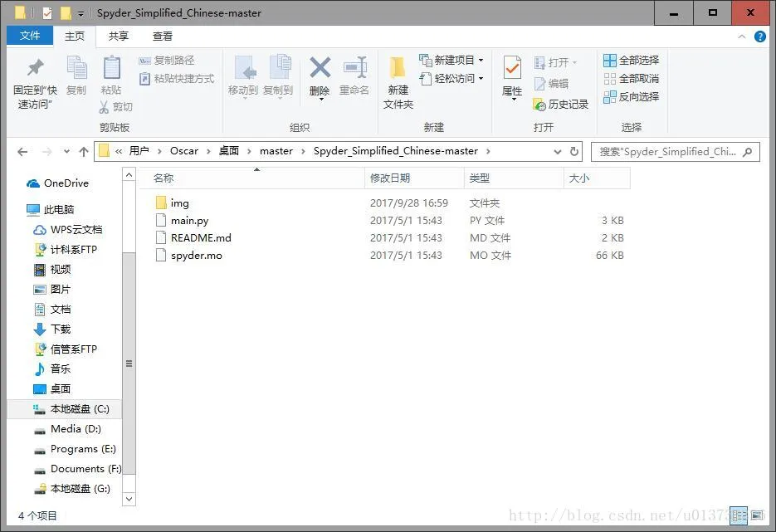Open recent locations dropdown arrow
The width and height of the screenshot is (776, 532).
[67, 152]
